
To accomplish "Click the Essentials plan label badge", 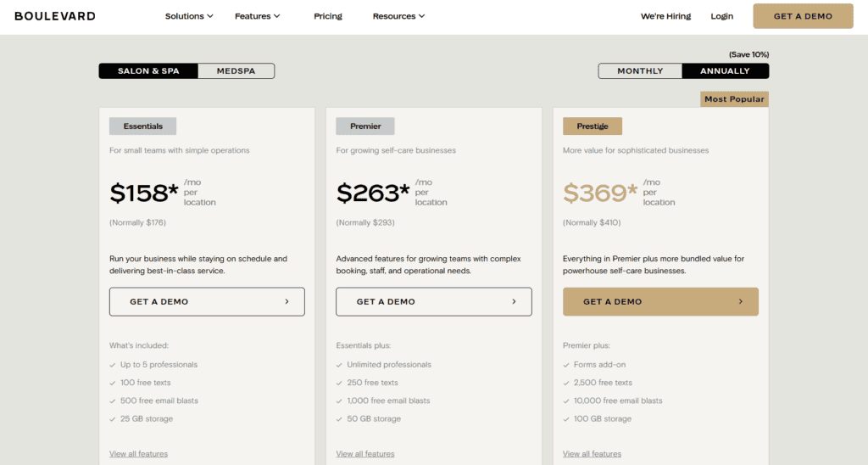I will pyautogui.click(x=142, y=126).
